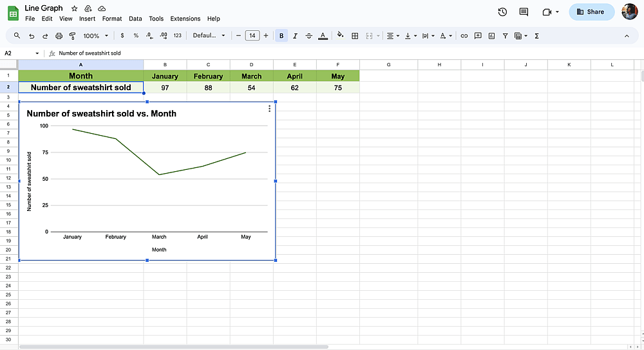Open the chart's three-dot options menu
644x350 pixels.
tap(269, 109)
